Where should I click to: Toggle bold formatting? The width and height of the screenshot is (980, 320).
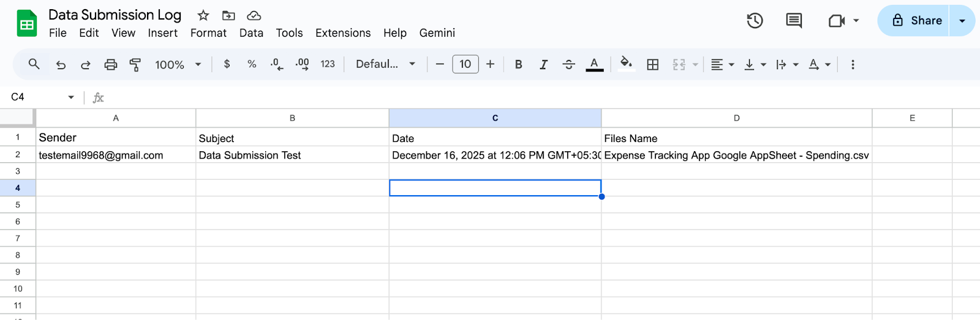tap(519, 64)
